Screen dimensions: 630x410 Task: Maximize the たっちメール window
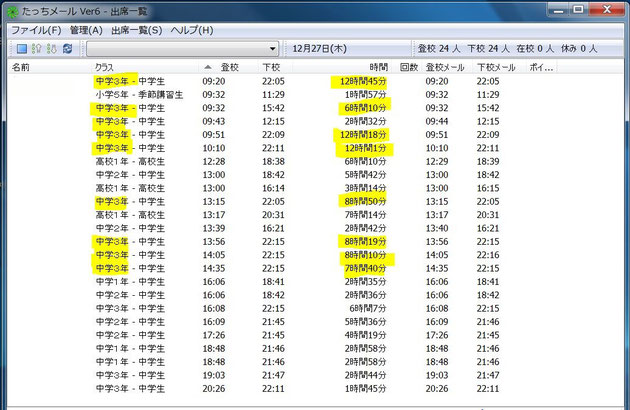click(578, 9)
